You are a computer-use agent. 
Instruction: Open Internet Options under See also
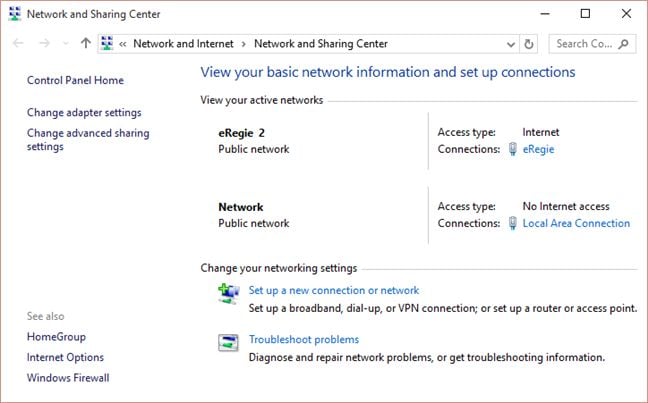[x=65, y=357]
